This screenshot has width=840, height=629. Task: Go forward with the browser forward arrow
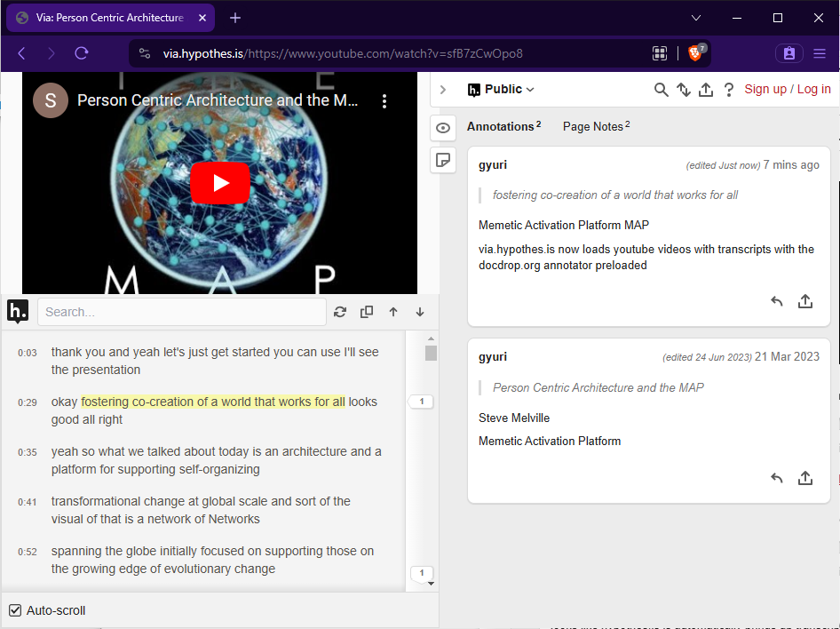tap(51, 53)
